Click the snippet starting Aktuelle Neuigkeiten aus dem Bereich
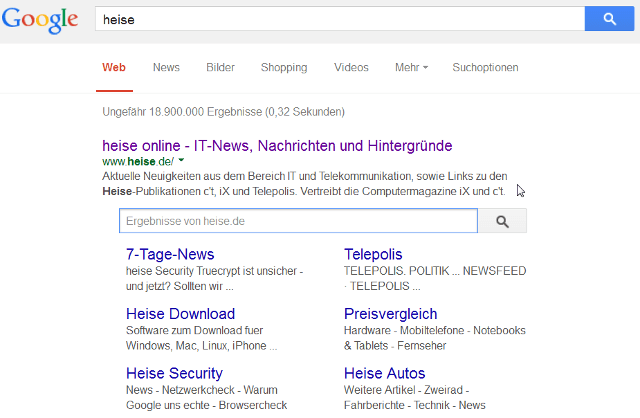Screen dimensions: 640x418 pos(304,184)
